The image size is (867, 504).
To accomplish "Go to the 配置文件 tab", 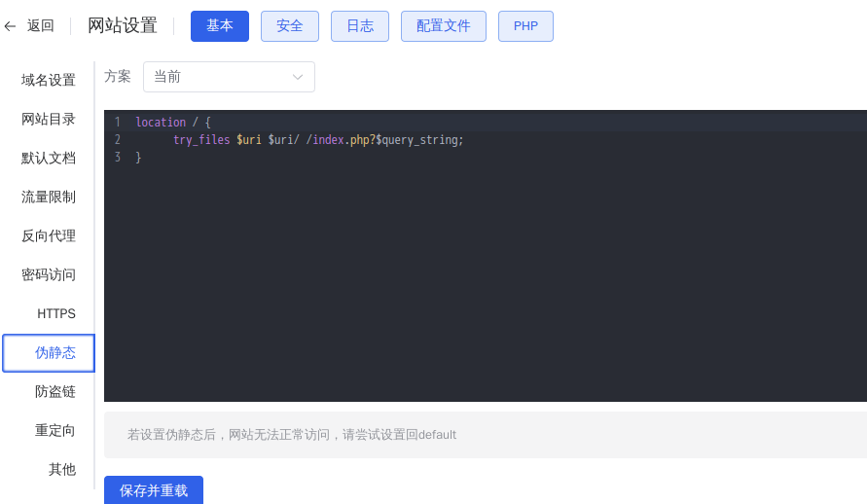I will coord(444,26).
